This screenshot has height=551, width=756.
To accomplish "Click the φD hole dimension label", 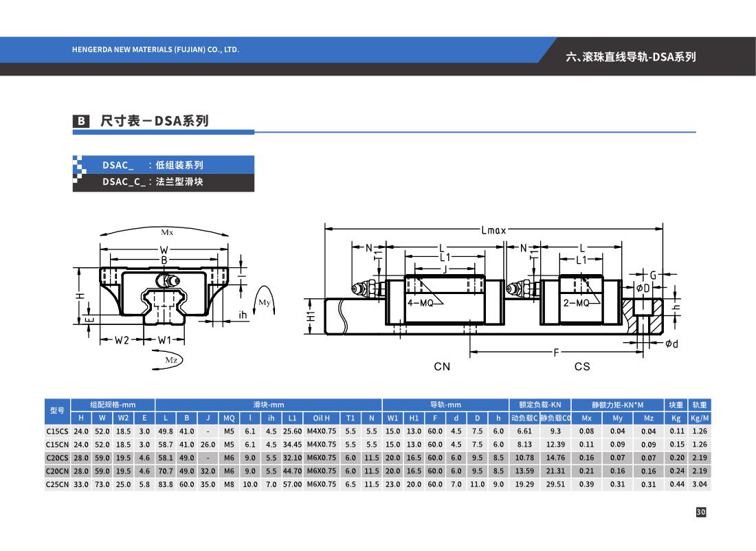I will point(643,288).
